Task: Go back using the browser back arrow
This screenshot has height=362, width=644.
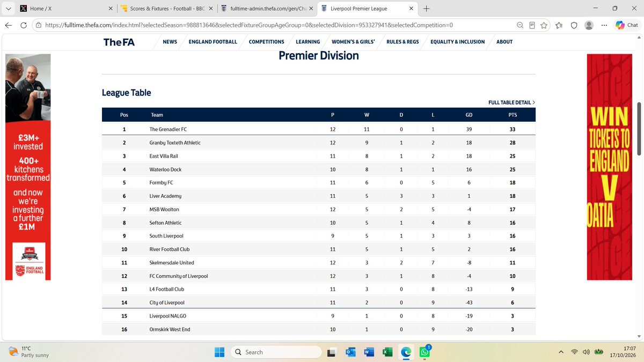Action: 9,25
